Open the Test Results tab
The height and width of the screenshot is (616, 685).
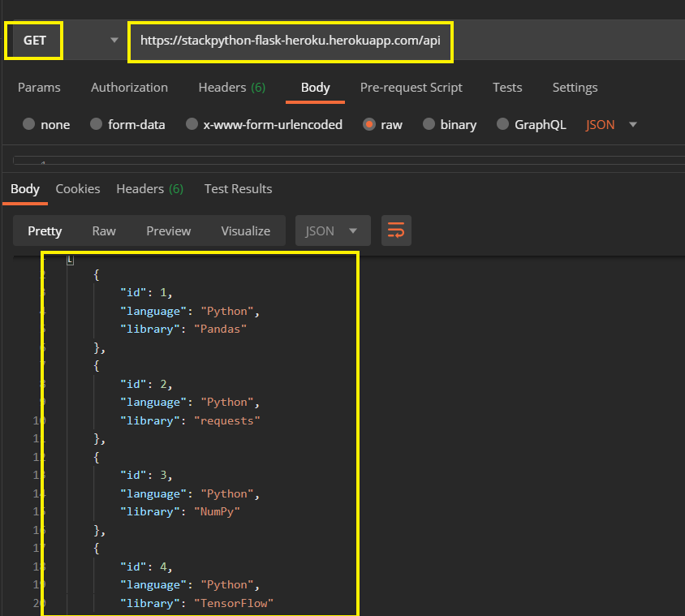tap(238, 189)
